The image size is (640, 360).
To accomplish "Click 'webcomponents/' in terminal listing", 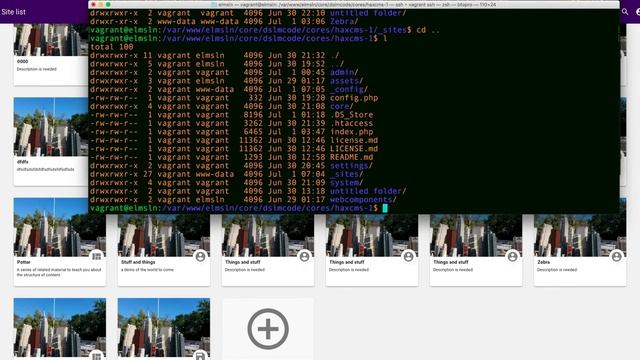I will coord(363,200).
